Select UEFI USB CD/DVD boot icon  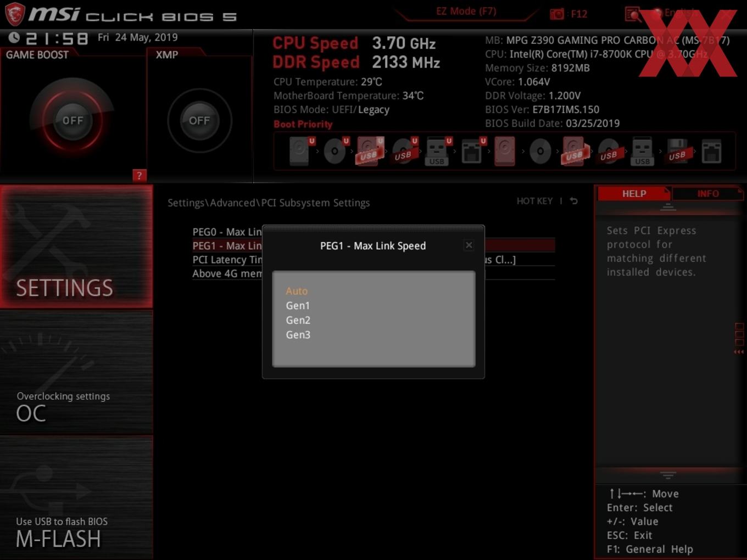[404, 151]
